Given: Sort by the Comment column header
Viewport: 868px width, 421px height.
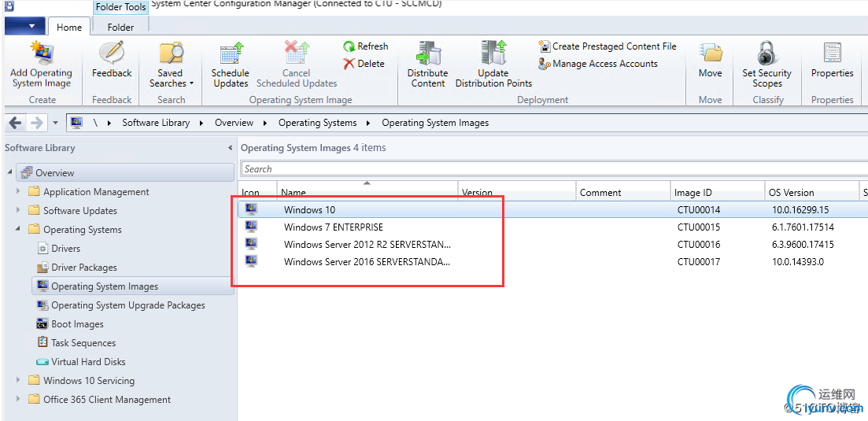Looking at the screenshot, I should [623, 192].
